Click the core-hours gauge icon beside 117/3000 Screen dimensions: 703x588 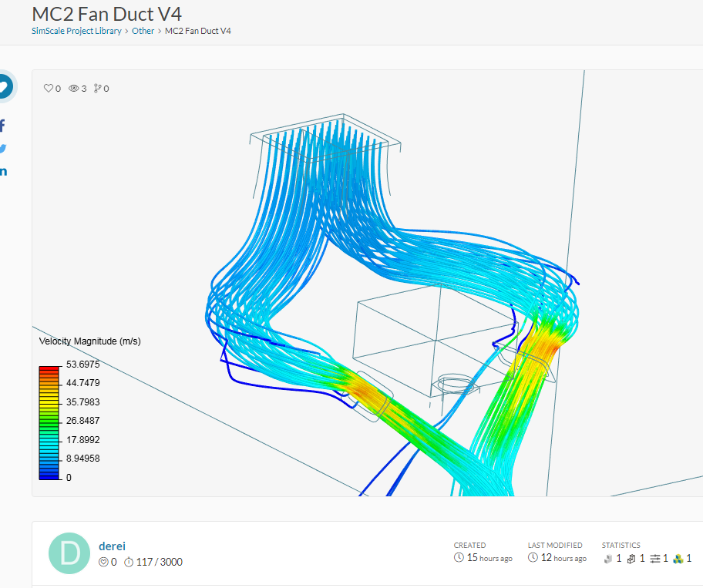click(128, 562)
